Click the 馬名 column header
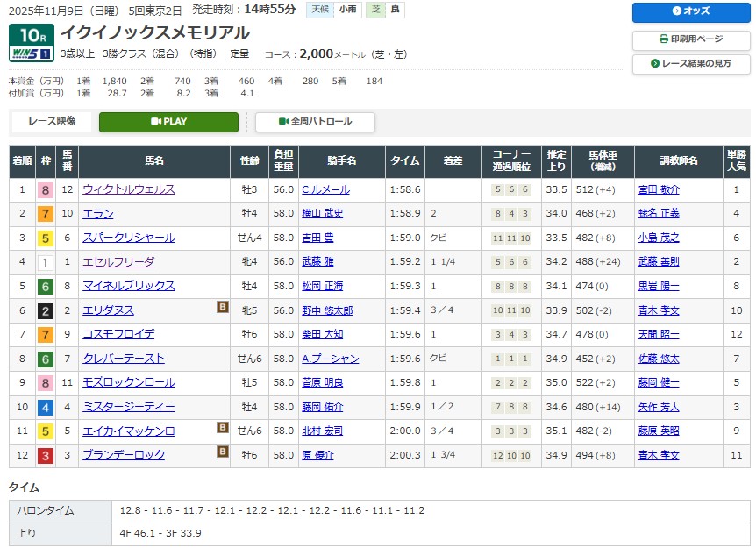 [154, 161]
